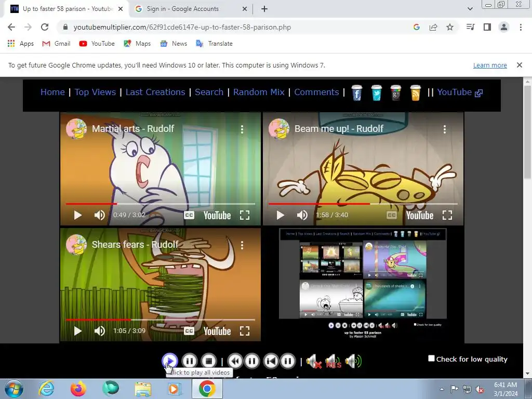Open more options on Beam me up video
Image resolution: width=532 pixels, height=399 pixels.
click(445, 129)
